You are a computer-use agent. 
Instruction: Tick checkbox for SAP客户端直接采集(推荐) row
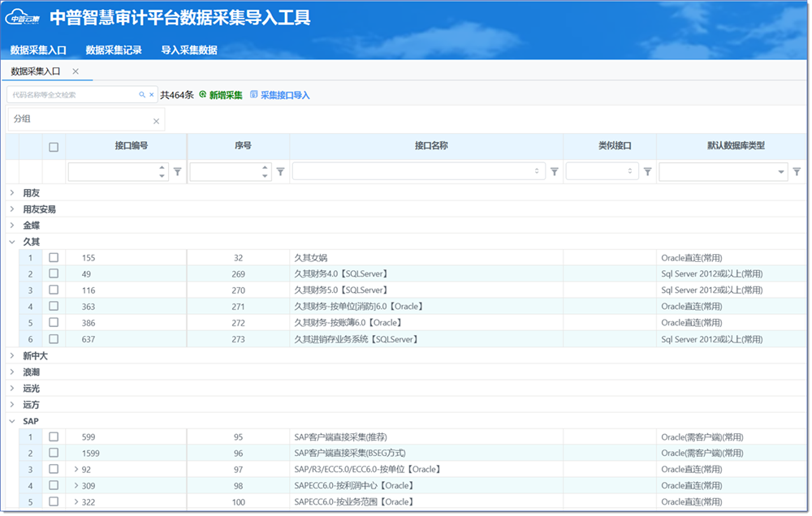pos(54,436)
